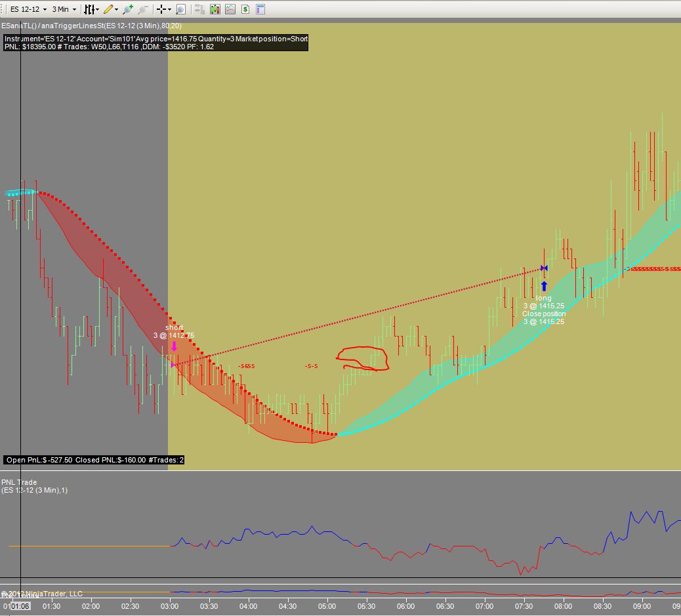681x616 pixels.
Task: Click the blue long entry arrow marker
Action: pos(544,286)
